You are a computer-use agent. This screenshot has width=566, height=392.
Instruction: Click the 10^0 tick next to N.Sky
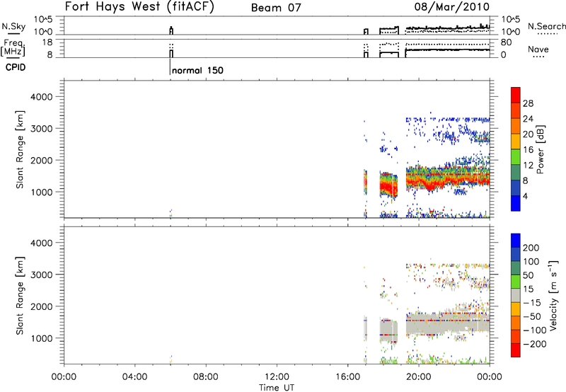click(x=43, y=32)
